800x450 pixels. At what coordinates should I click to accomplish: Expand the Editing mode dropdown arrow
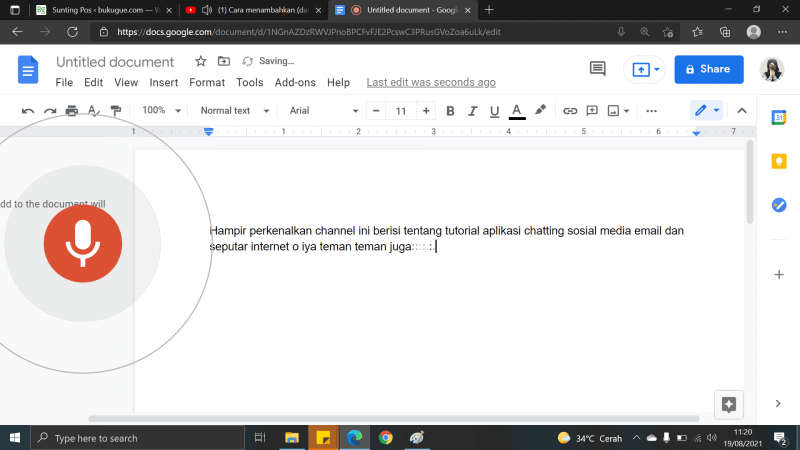pyautogui.click(x=716, y=110)
